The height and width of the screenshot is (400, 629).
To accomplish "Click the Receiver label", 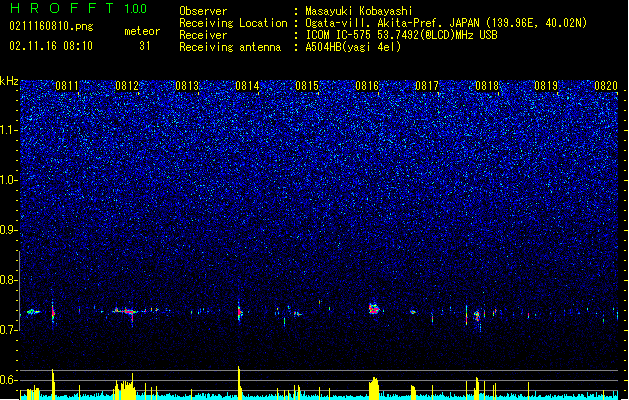I will click(x=203, y=35).
